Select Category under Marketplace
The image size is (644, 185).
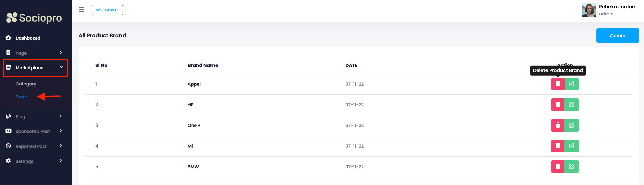click(26, 84)
